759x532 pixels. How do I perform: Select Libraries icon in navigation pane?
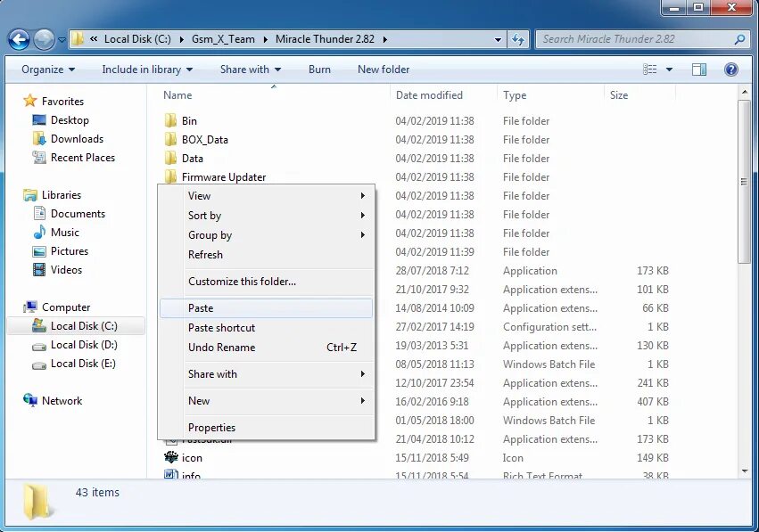click(30, 195)
